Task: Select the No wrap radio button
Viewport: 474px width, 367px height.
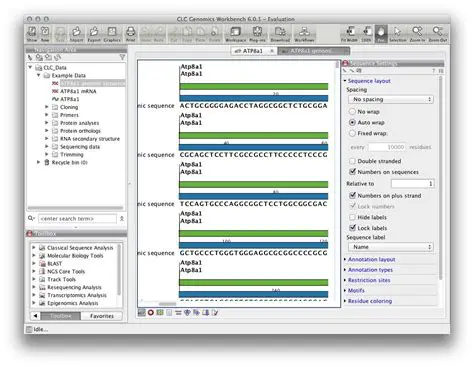Action: pyautogui.click(x=352, y=111)
